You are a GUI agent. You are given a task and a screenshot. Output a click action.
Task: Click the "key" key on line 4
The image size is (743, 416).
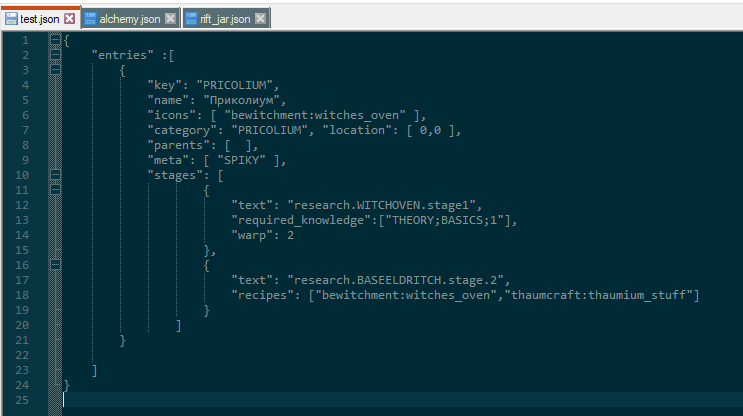coord(164,85)
